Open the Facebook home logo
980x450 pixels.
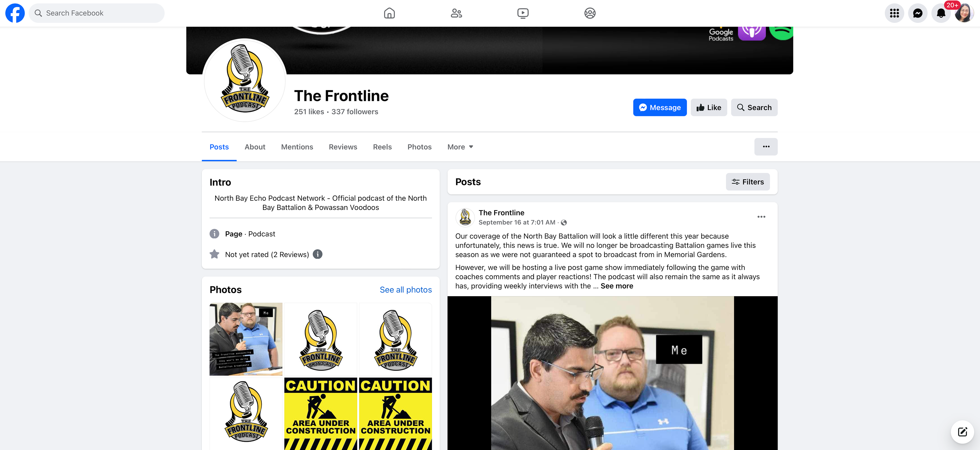point(15,13)
